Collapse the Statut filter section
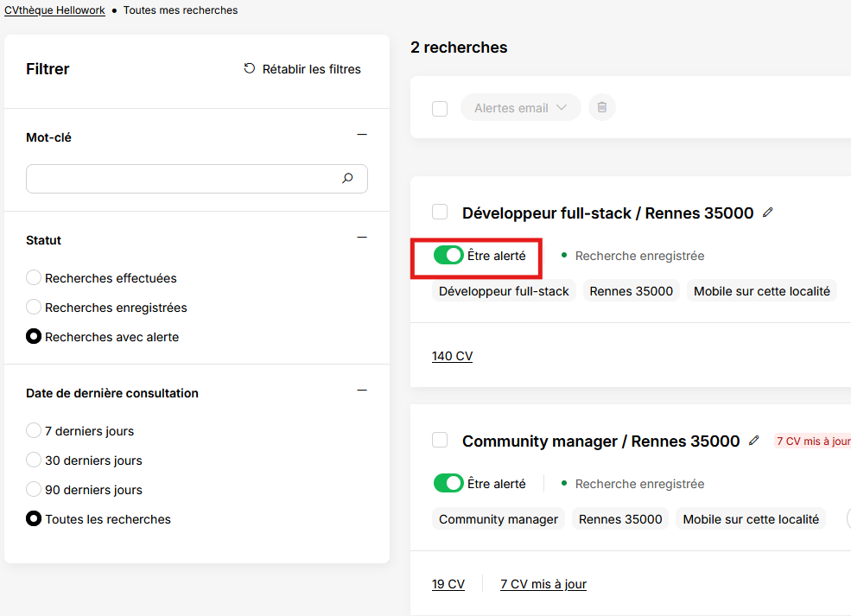 362,238
